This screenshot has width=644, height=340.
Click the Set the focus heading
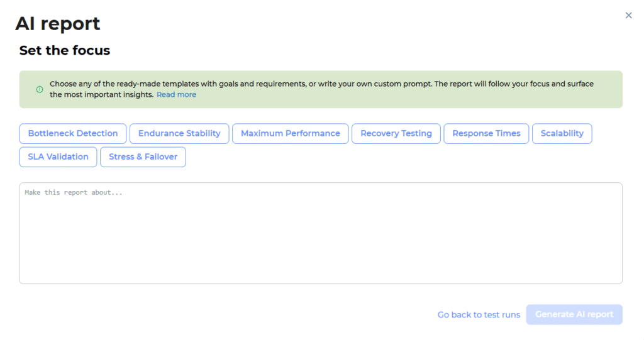click(x=65, y=51)
